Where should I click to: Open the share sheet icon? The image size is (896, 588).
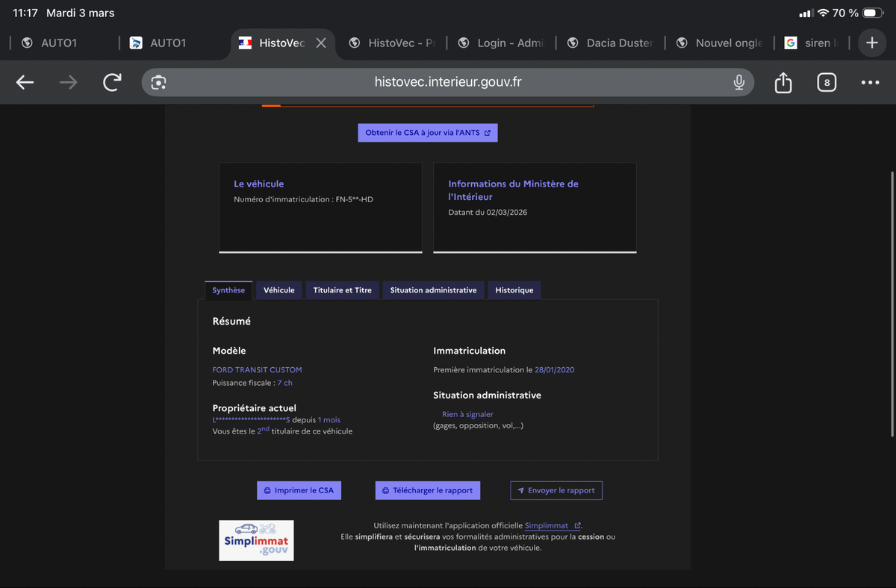[783, 82]
